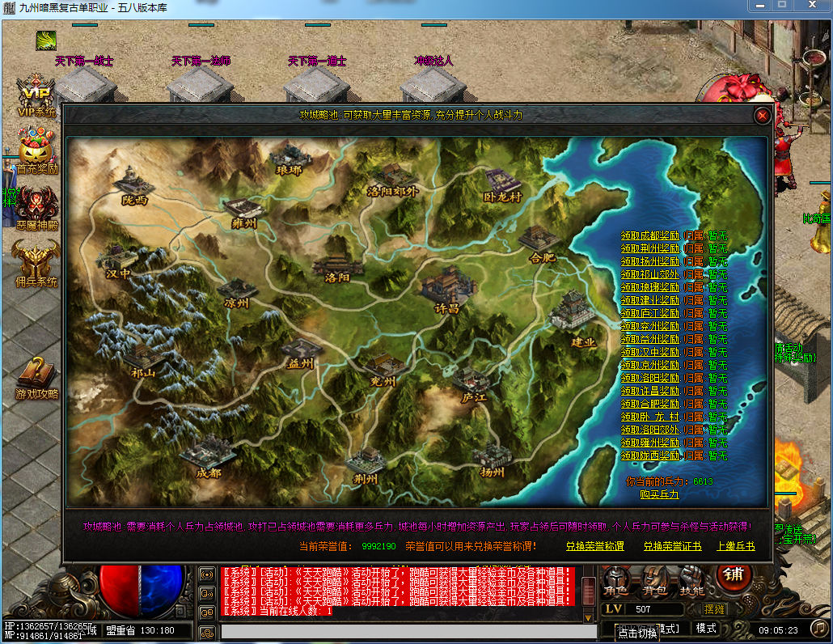
Task: Close the 攻城略池 map dialog
Action: click(762, 116)
